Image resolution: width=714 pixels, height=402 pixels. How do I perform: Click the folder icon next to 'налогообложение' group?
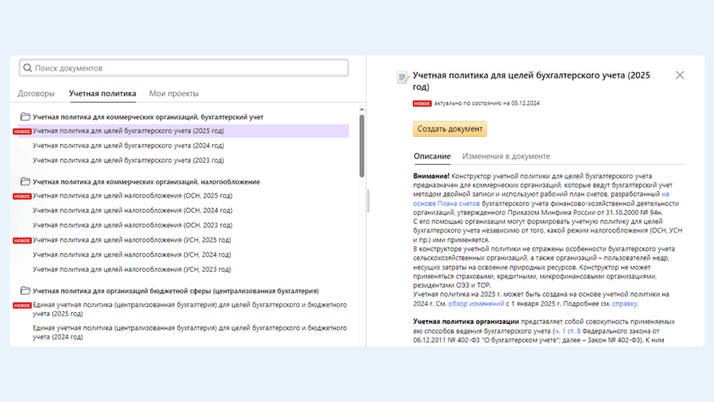click(25, 182)
